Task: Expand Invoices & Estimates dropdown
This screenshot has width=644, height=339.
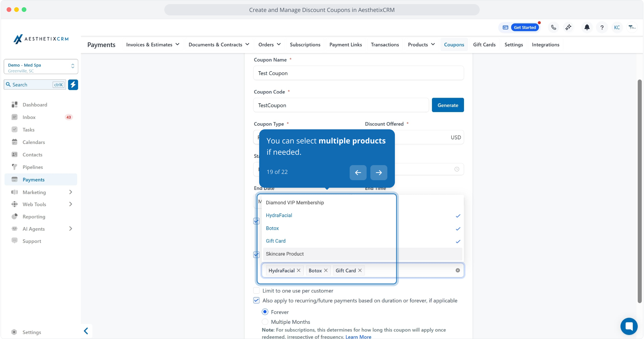Action: (153, 45)
